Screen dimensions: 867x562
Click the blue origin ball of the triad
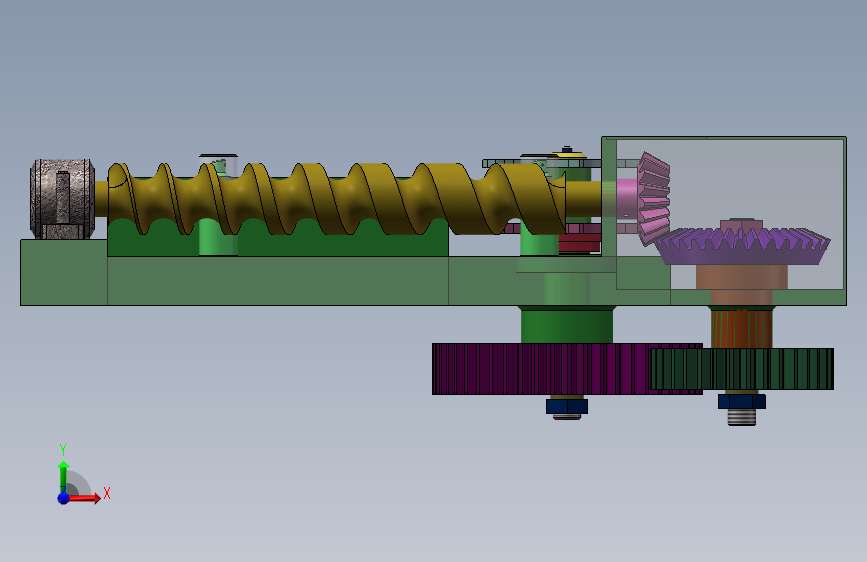tap(64, 498)
